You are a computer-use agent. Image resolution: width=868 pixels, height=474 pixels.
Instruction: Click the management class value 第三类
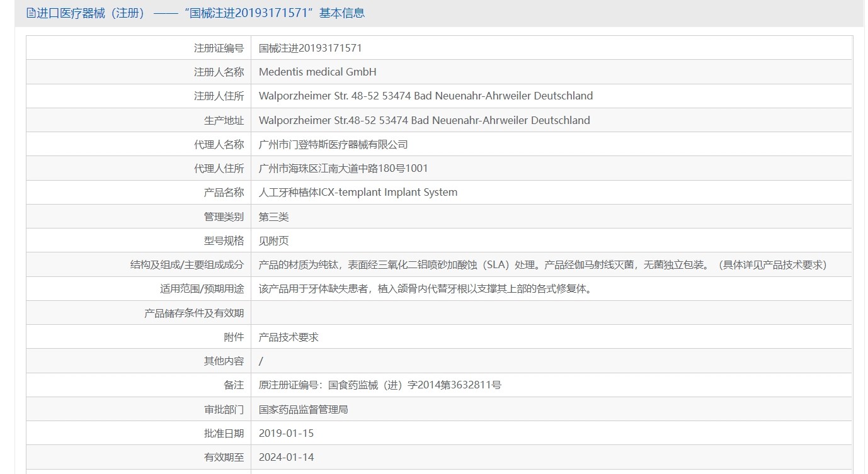click(x=274, y=217)
